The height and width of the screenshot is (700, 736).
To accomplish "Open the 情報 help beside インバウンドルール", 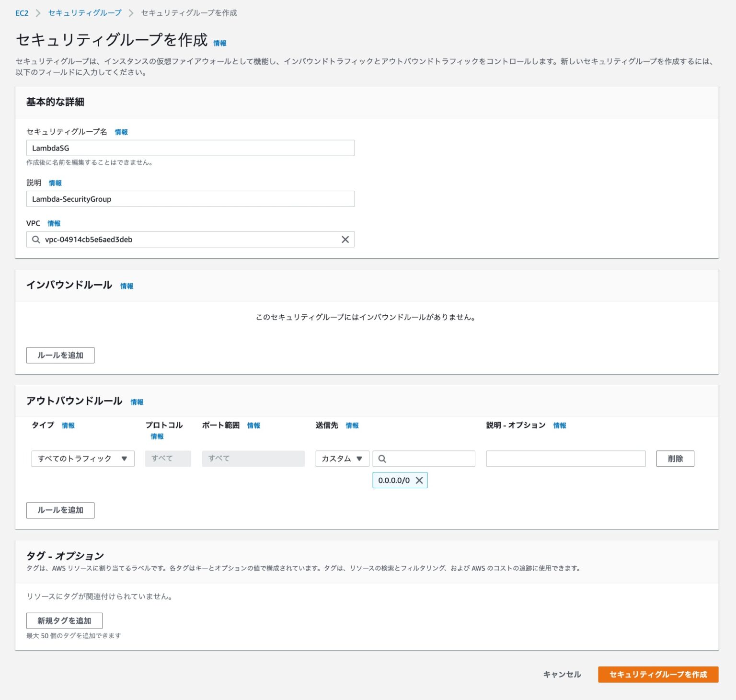I will (x=127, y=286).
